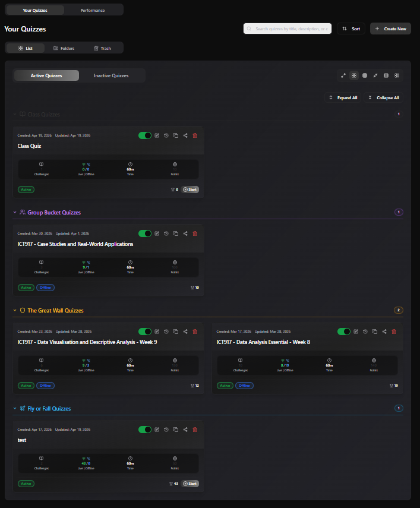Image resolution: width=420 pixels, height=508 pixels.
Task: Start the 'test' quiz
Action: pos(190,484)
